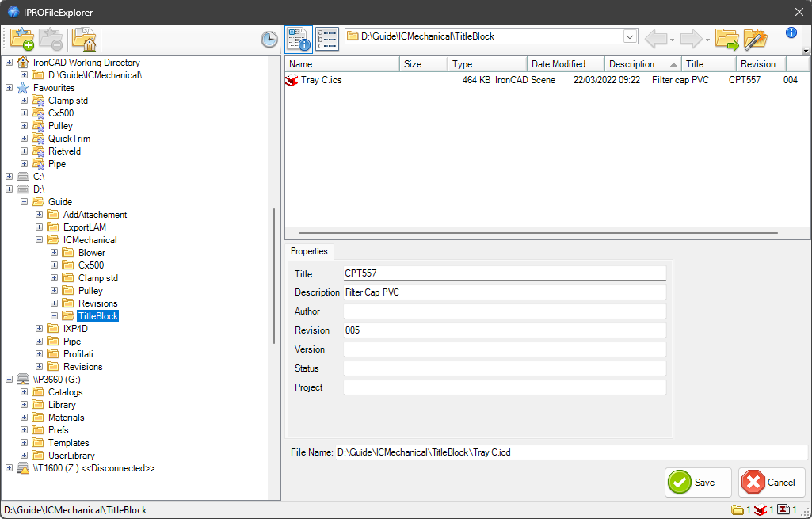
Task: Open the recent history clock icon
Action: (x=269, y=39)
